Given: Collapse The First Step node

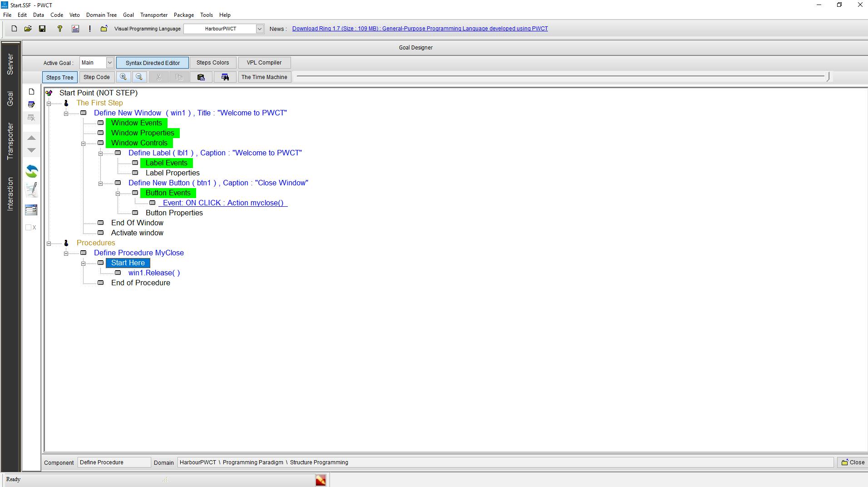Looking at the screenshot, I should point(49,104).
